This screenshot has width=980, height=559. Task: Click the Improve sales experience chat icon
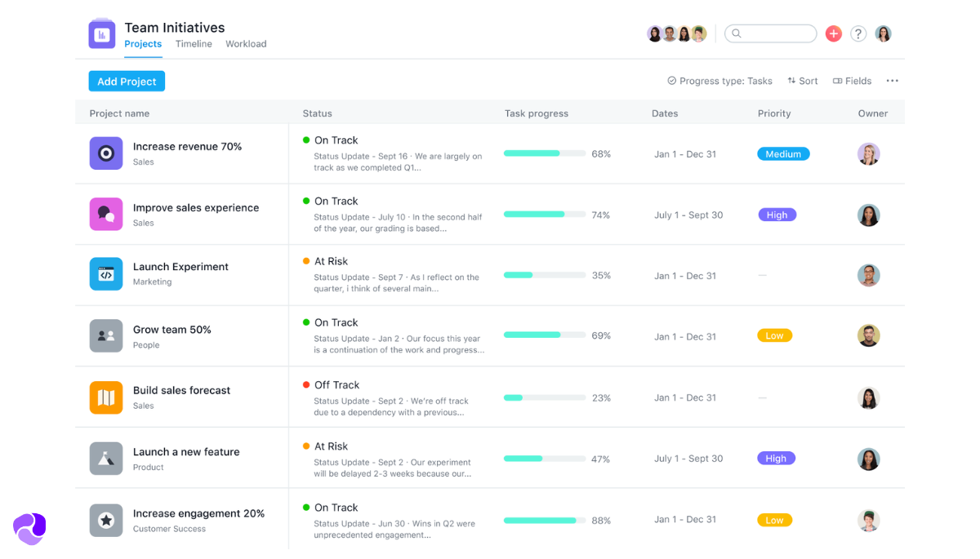pyautogui.click(x=106, y=214)
